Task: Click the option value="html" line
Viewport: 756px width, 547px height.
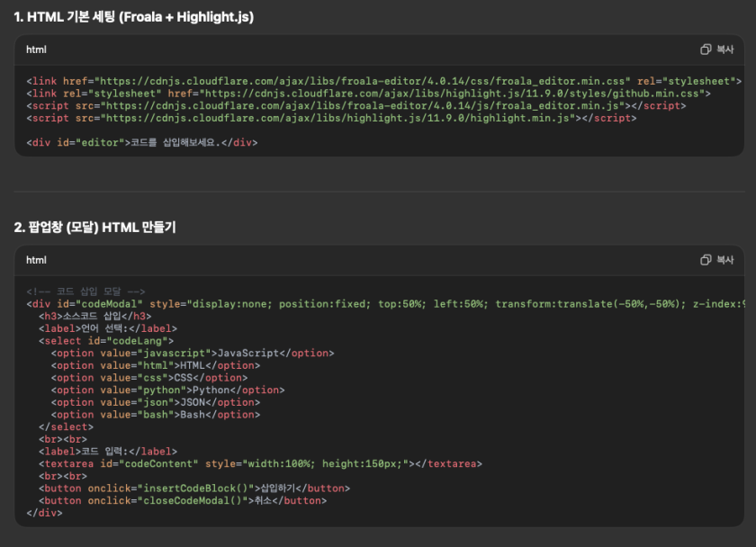Action: 155,365
